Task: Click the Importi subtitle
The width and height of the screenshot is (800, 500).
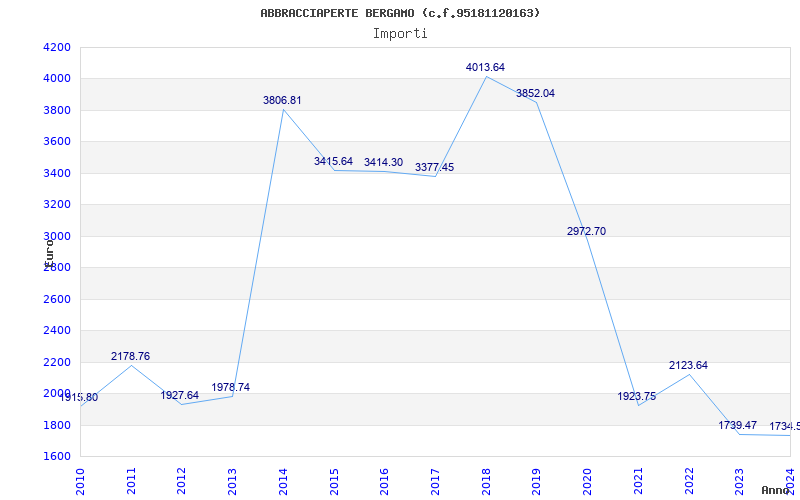Action: coord(400,34)
